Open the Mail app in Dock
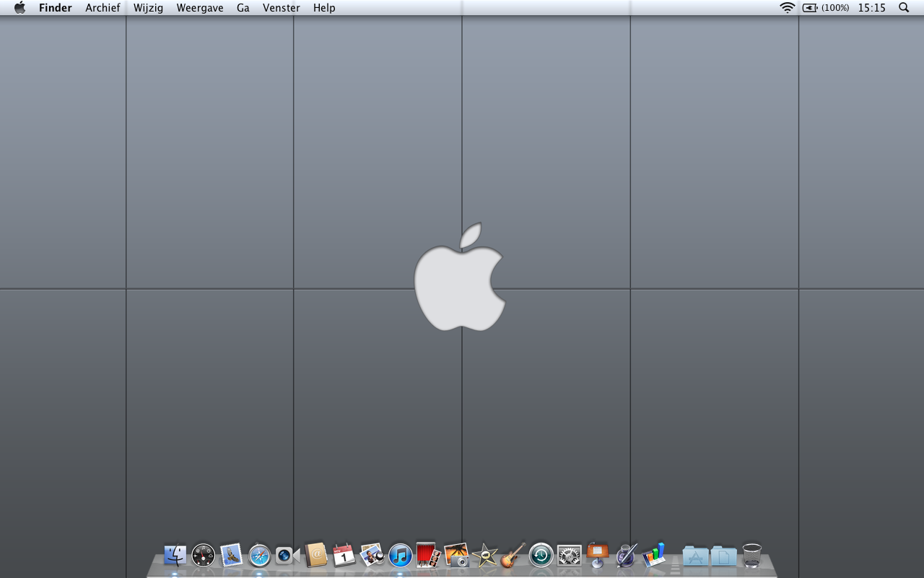The height and width of the screenshot is (578, 924). click(231, 555)
